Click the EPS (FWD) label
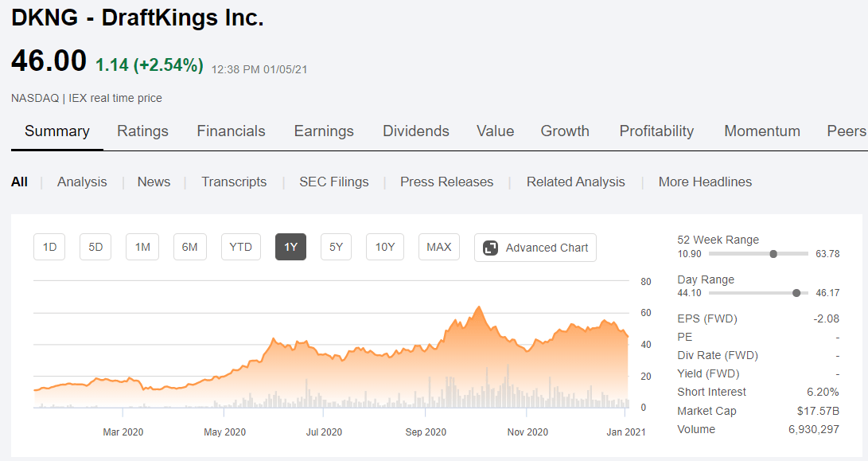Screen dimensions: 868x461 coord(707,318)
